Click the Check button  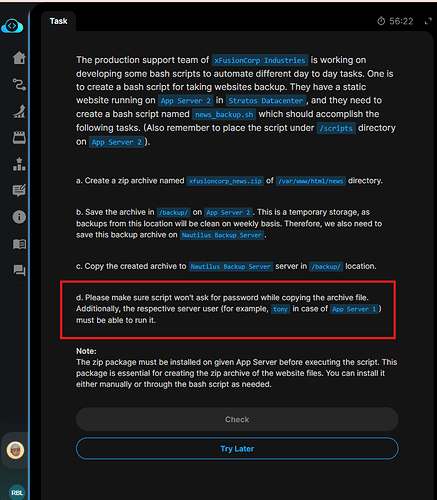237,419
